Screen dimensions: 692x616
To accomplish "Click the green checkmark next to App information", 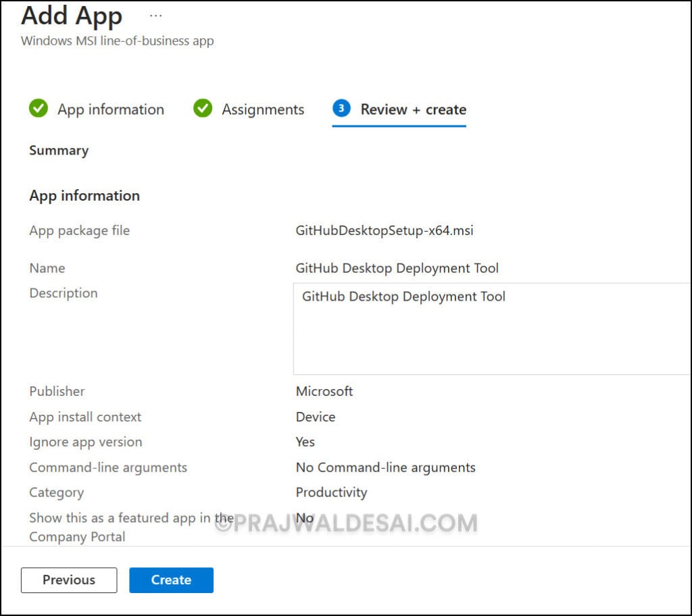I will pyautogui.click(x=39, y=108).
